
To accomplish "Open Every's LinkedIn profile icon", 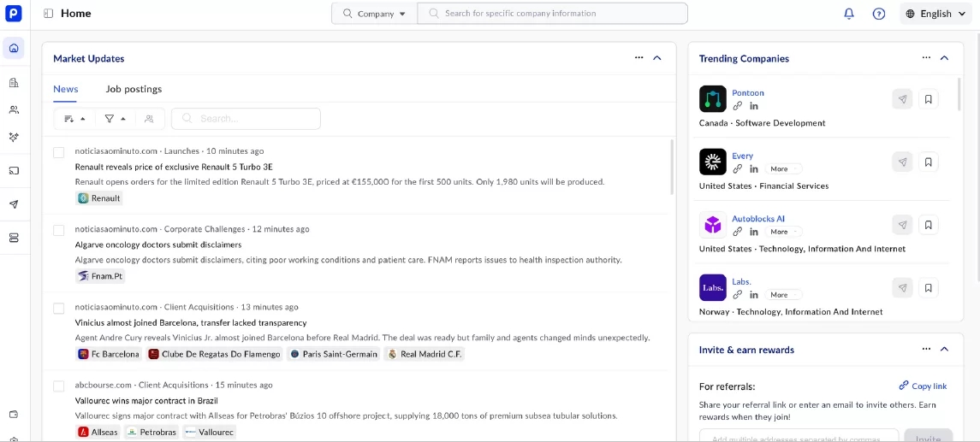I will click(754, 169).
